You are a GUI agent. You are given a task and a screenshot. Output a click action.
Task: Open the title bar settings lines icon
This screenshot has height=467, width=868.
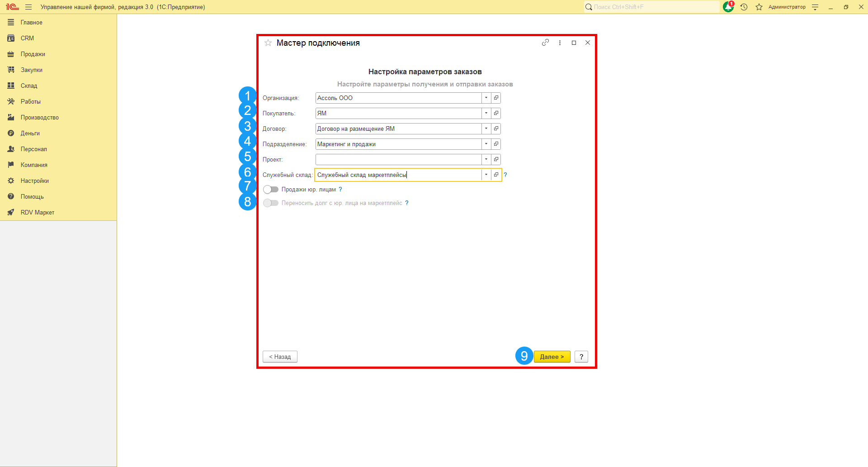[x=815, y=7]
